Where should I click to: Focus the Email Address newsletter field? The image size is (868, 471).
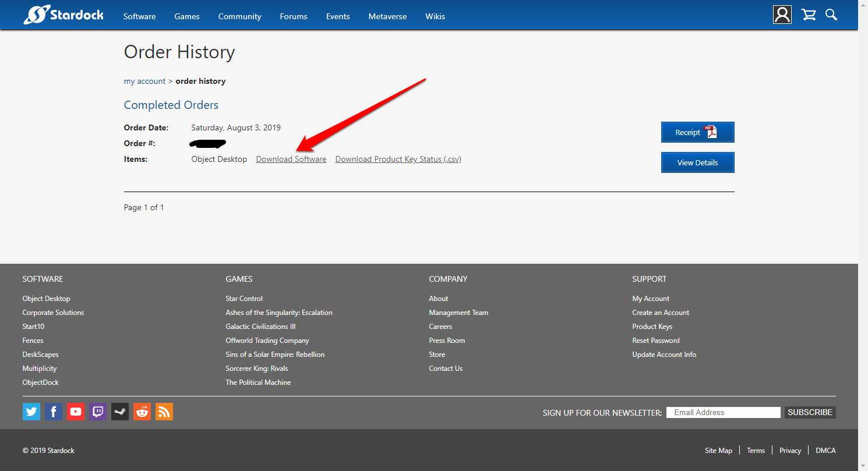click(x=724, y=412)
